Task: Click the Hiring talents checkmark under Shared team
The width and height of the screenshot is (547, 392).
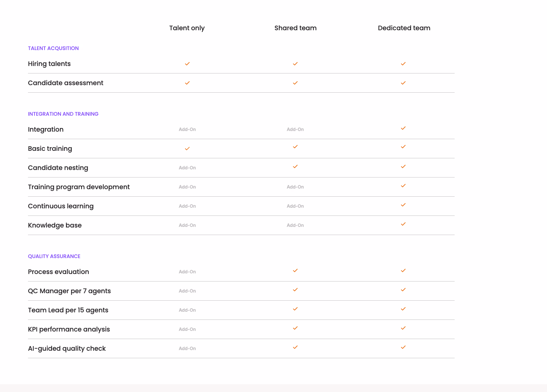Action: 295,64
